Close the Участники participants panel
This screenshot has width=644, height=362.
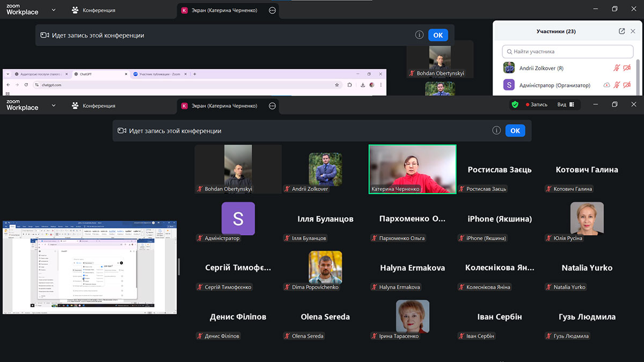(633, 31)
